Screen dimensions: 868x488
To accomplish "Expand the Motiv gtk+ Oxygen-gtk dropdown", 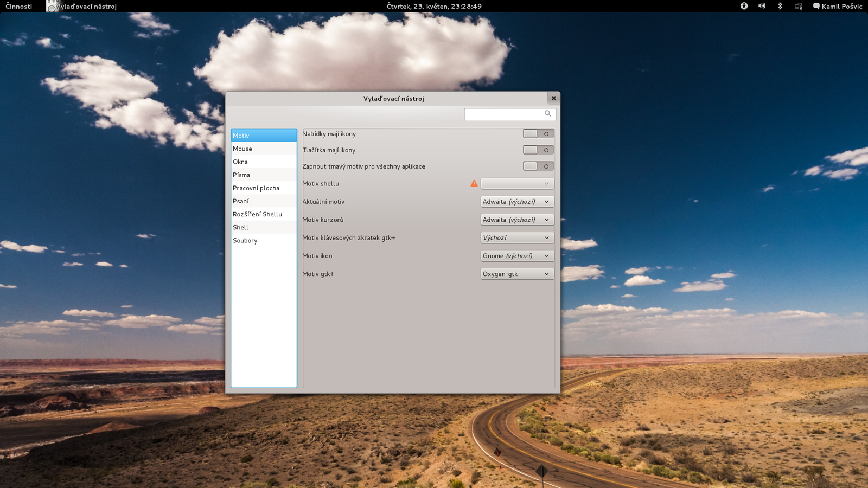I will (x=517, y=274).
